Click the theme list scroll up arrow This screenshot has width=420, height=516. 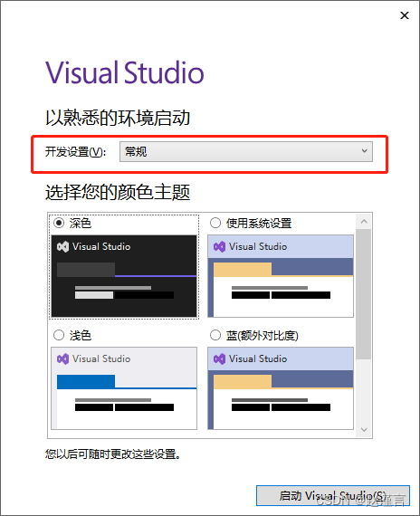point(364,222)
